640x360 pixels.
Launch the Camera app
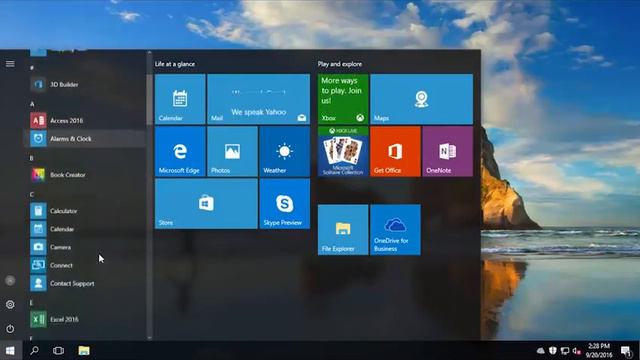click(x=85, y=247)
